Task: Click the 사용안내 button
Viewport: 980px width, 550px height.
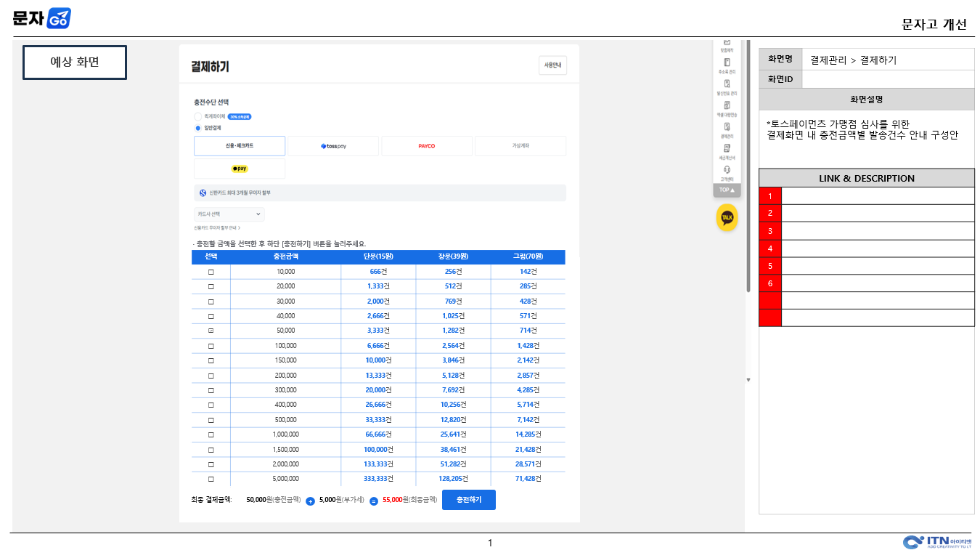Action: click(x=552, y=65)
